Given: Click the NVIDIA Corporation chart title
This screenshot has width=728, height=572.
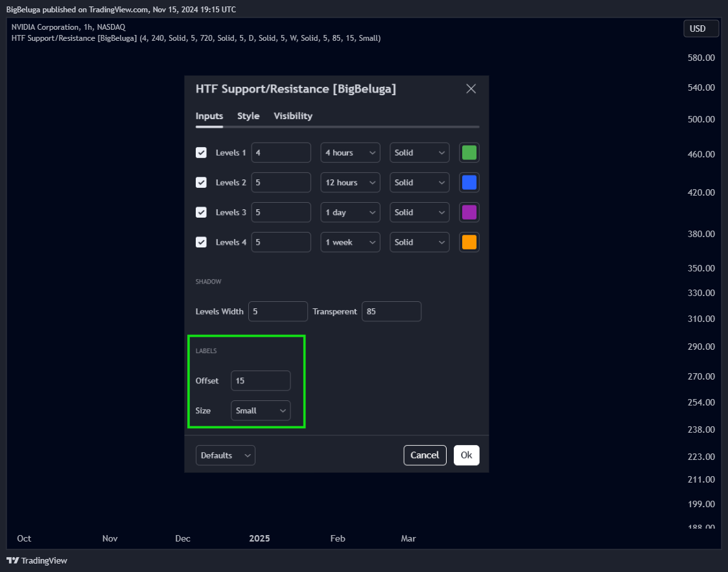Looking at the screenshot, I should [x=68, y=27].
